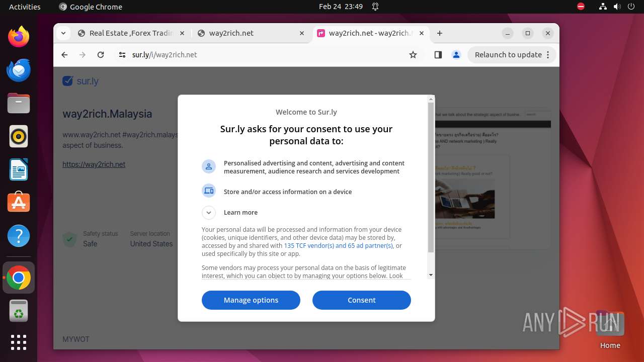Open the volume indicator in top bar
The height and width of the screenshot is (362, 644).
[x=617, y=7]
